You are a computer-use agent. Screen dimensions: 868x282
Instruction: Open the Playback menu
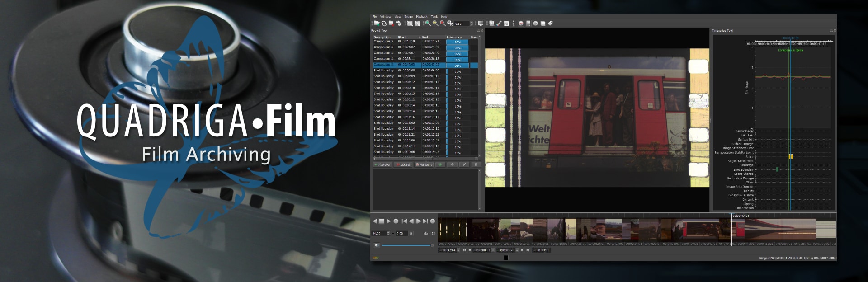pyautogui.click(x=421, y=17)
